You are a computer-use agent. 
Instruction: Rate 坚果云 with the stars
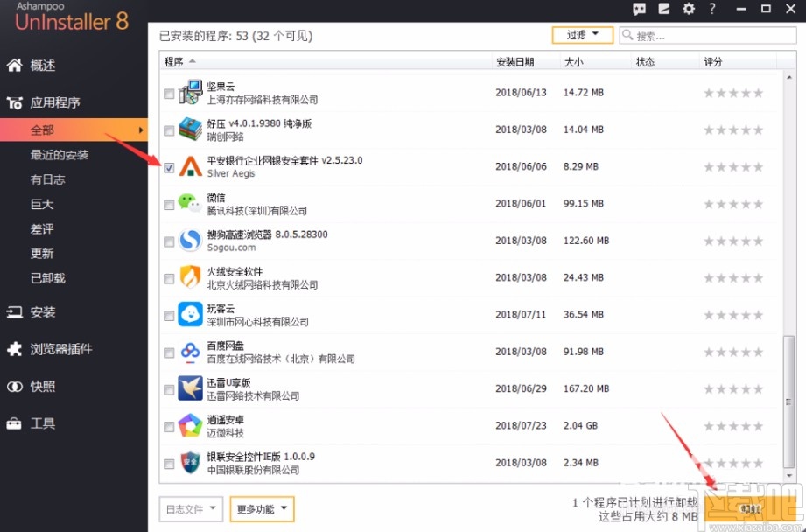(x=733, y=93)
